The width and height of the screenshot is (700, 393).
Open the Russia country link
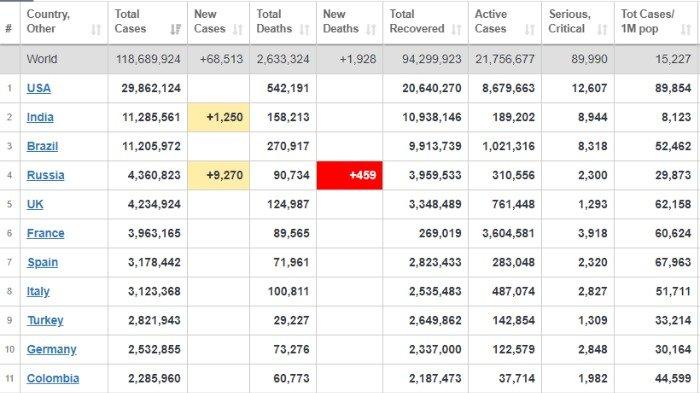(46, 175)
